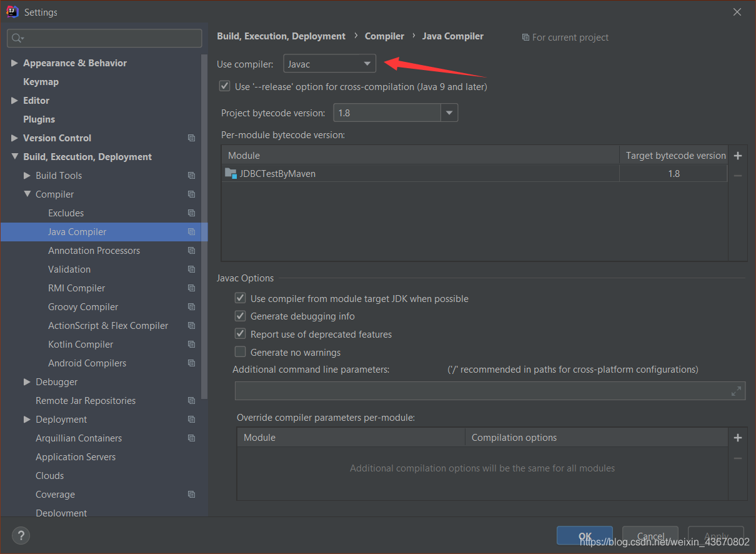Click the OK button
Image resolution: width=756 pixels, height=554 pixels.
click(585, 536)
